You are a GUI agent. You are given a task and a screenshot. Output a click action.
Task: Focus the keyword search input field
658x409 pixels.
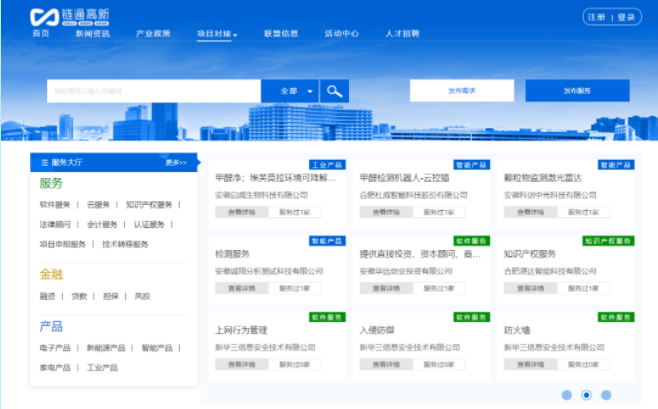click(154, 91)
